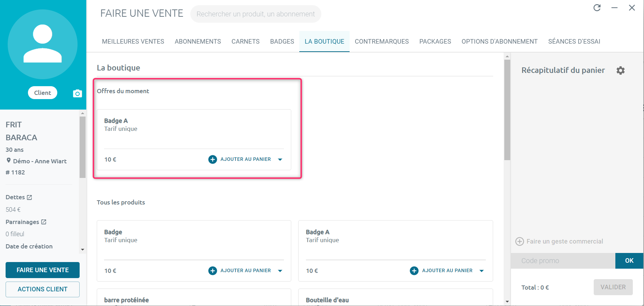This screenshot has width=644, height=306.
Task: Click the Total : 0 € text
Action: pos(535,288)
